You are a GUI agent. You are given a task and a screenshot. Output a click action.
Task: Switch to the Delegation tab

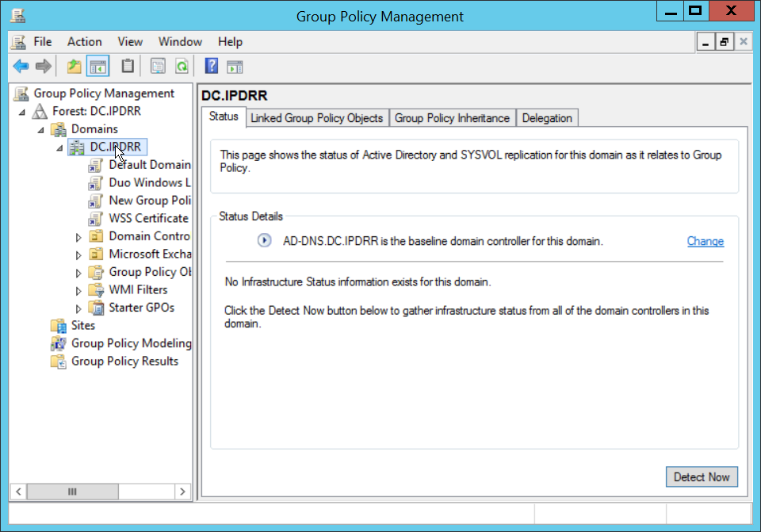[547, 118]
